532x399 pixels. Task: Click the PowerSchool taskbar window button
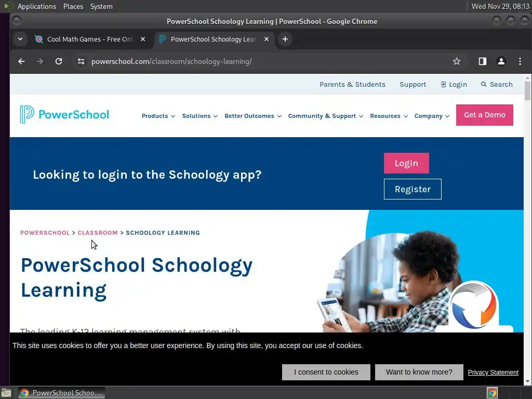click(x=61, y=393)
